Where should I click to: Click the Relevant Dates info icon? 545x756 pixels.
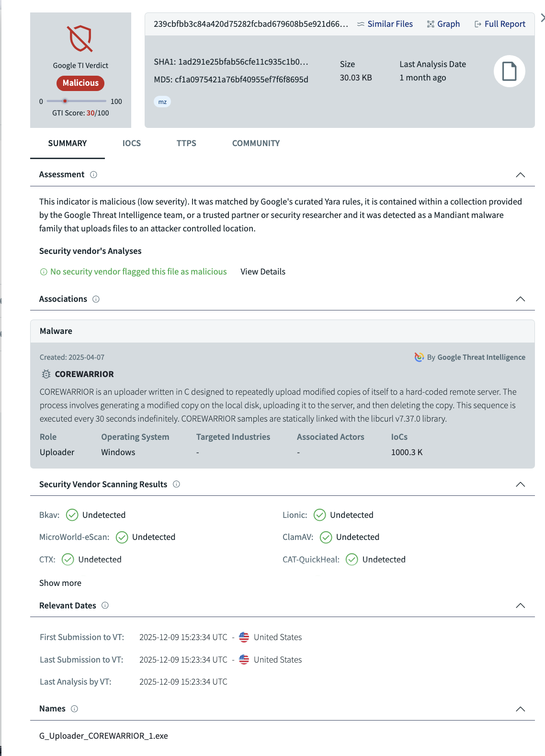pyautogui.click(x=105, y=605)
